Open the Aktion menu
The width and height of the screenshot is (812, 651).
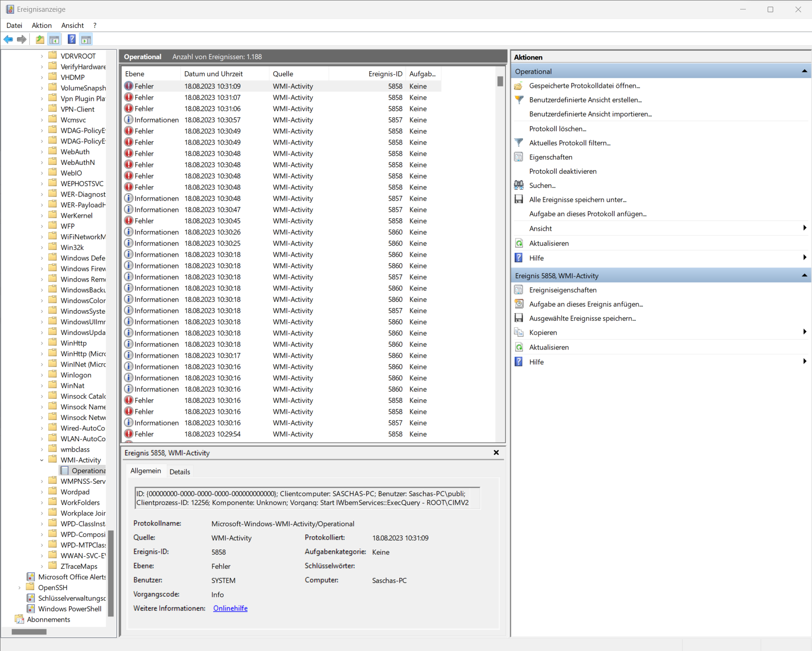click(x=42, y=26)
